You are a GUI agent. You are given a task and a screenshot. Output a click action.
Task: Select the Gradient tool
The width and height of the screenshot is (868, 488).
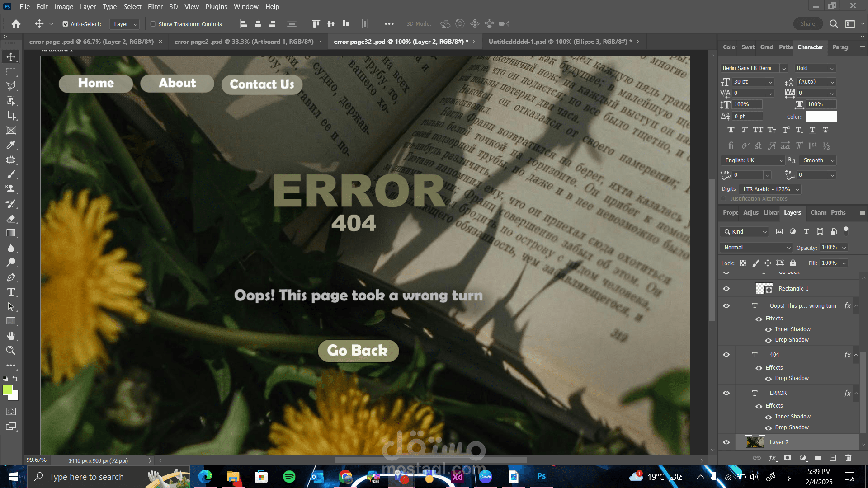point(11,233)
